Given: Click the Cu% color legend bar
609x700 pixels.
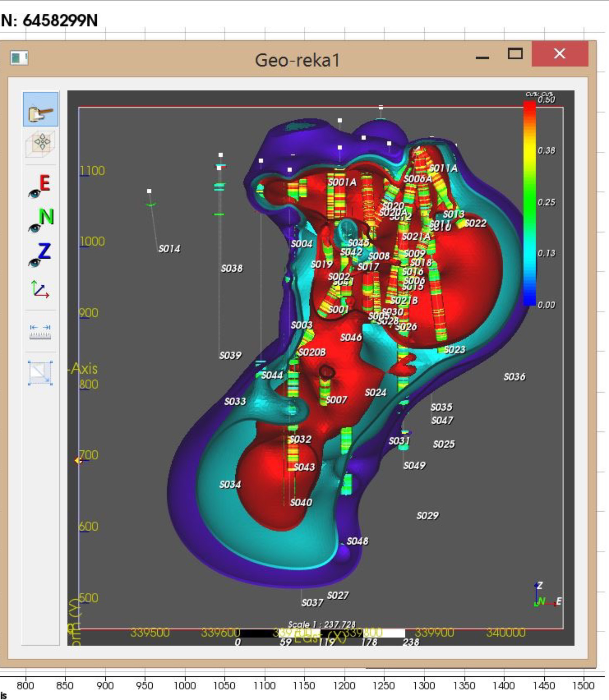Looking at the screenshot, I should pyautogui.click(x=530, y=203).
